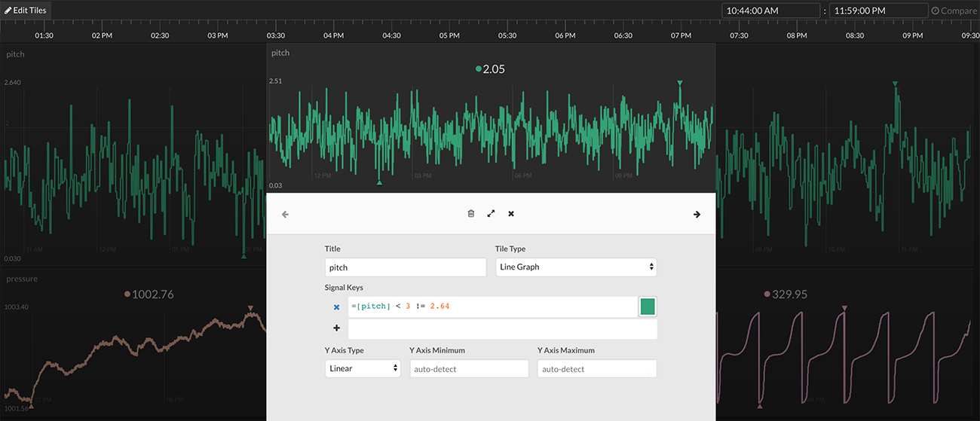
Task: Click the Compare clock icon
Action: [936, 11]
